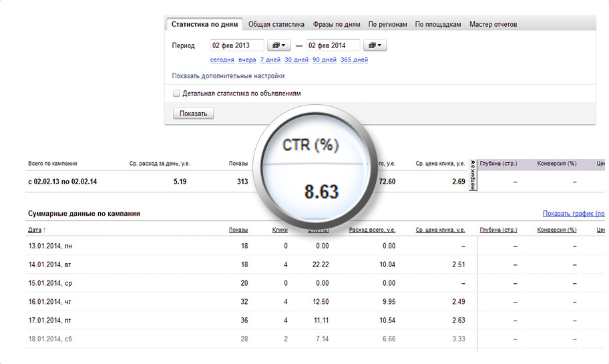Expand Показать дополнительные настройки
Image resolution: width=609 pixels, height=364 pixels.
pos(228,75)
